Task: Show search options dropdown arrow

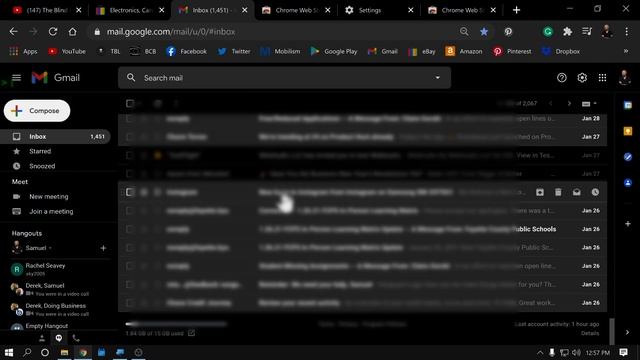Action: [x=438, y=78]
